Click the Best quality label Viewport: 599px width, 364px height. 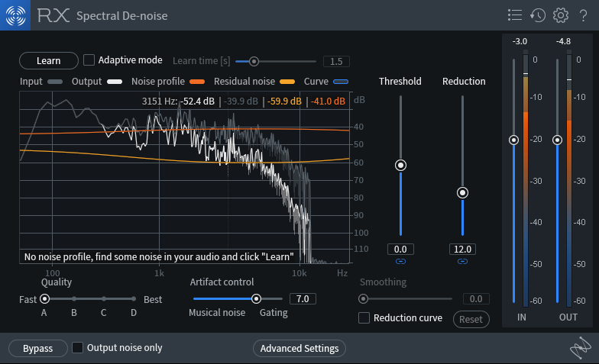pyautogui.click(x=153, y=299)
